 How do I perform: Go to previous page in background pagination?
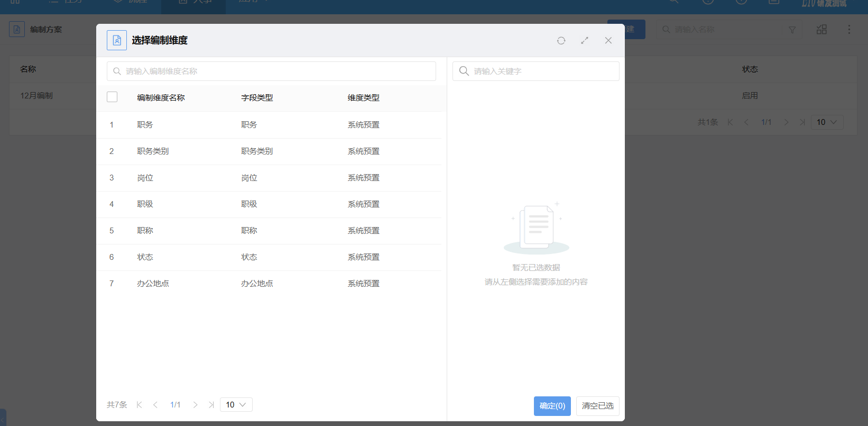[746, 122]
